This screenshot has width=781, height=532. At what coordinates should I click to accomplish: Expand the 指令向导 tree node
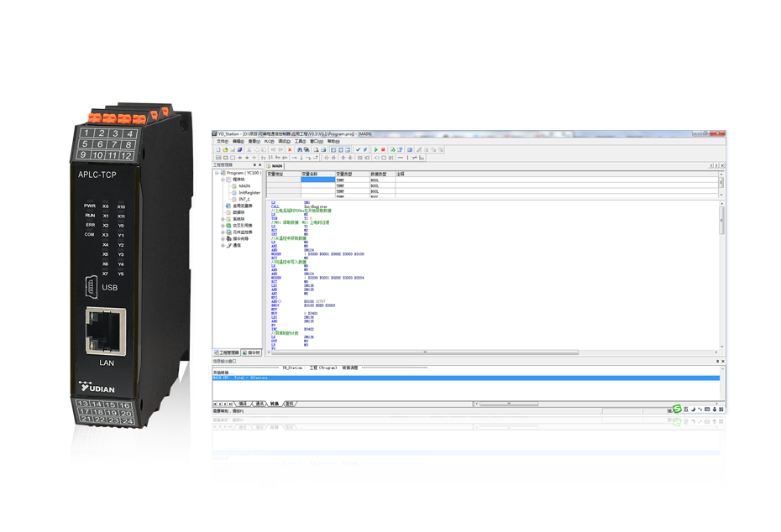(223, 239)
